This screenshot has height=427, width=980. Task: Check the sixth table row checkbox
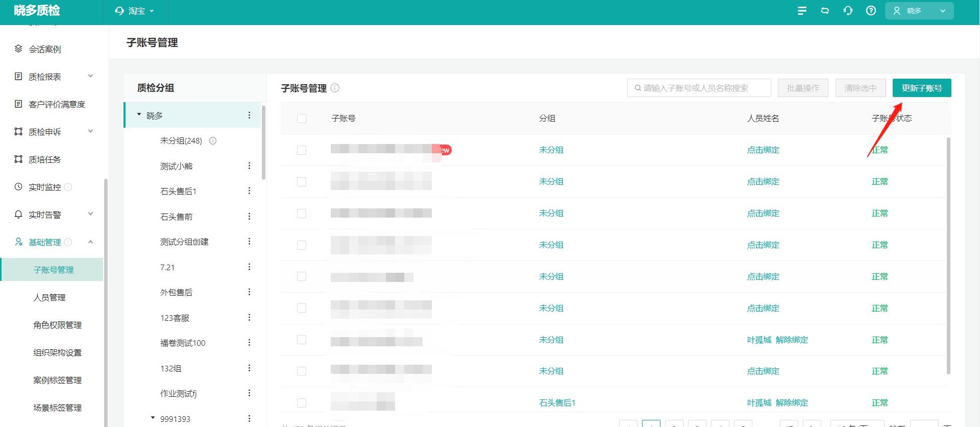coord(302,308)
